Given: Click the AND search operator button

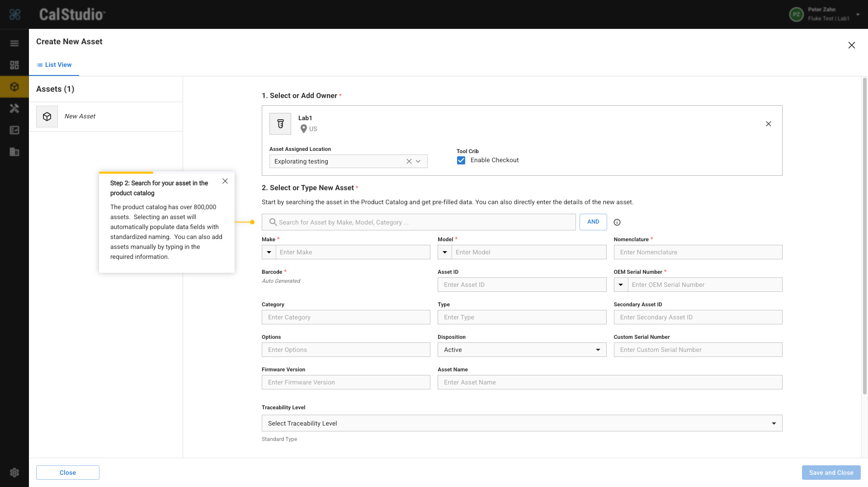Looking at the screenshot, I should click(x=593, y=222).
